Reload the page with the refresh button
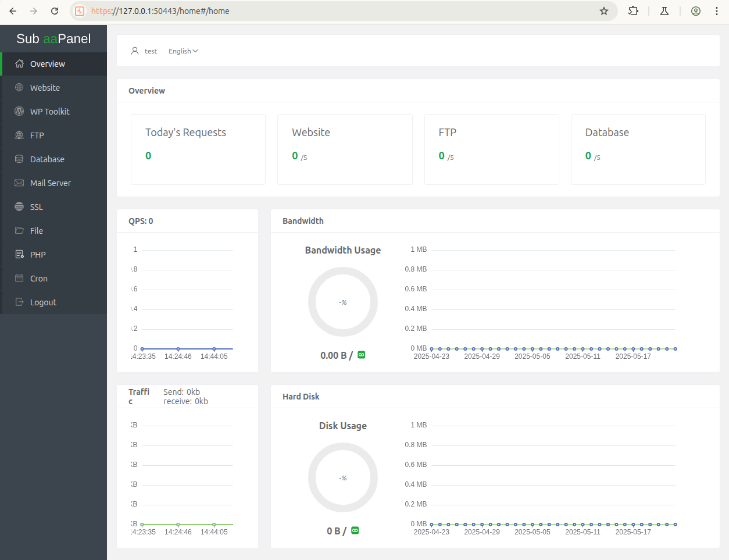The image size is (729, 560). (55, 11)
